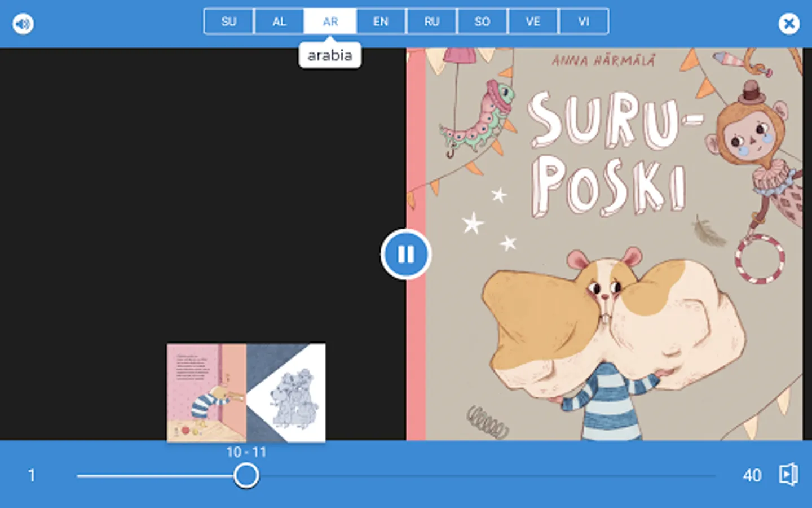
Task: Close the book reader
Action: click(789, 24)
